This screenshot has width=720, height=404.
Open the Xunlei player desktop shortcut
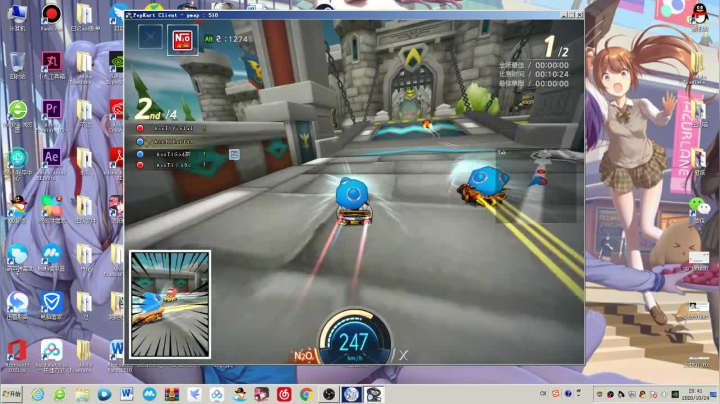click(x=17, y=306)
